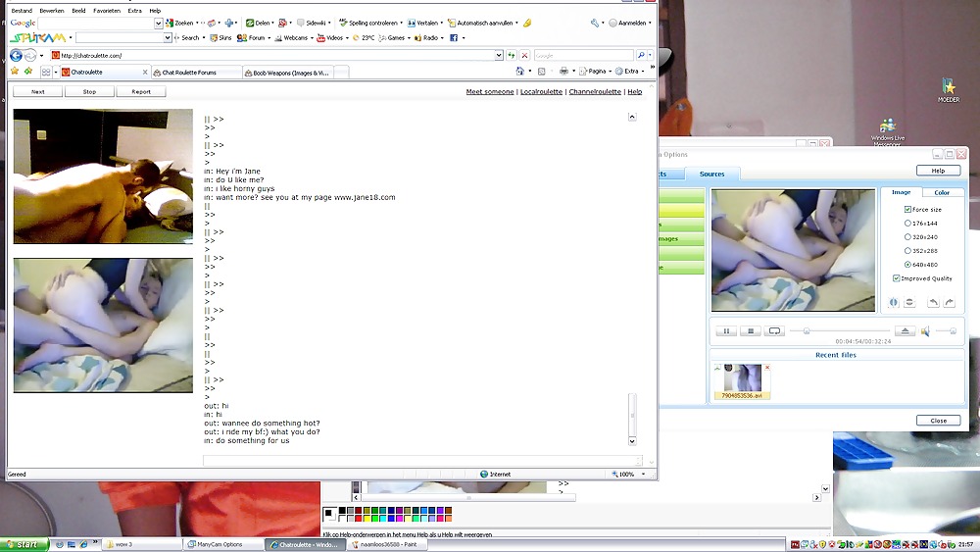The image size is (980, 552).
Task: Open the address bar URL dropdown
Action: click(x=499, y=56)
